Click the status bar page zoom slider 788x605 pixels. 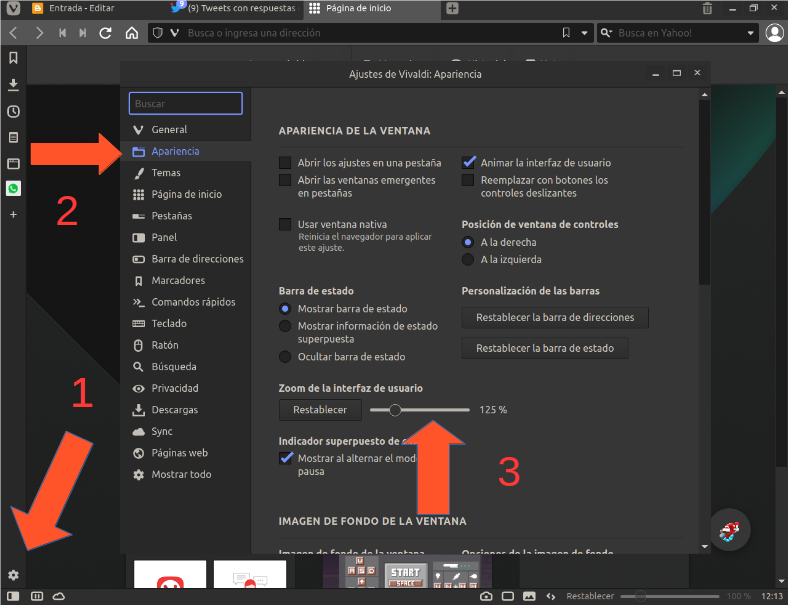coord(669,596)
